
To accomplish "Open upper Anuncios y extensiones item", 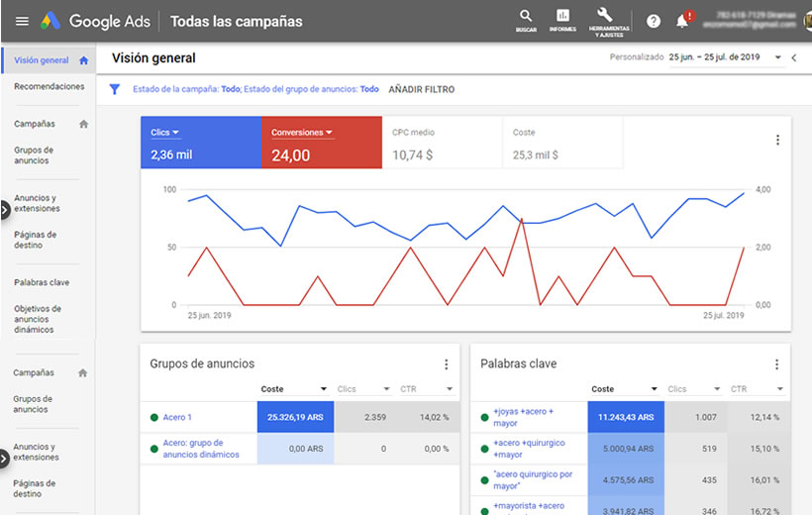I will coord(37,203).
